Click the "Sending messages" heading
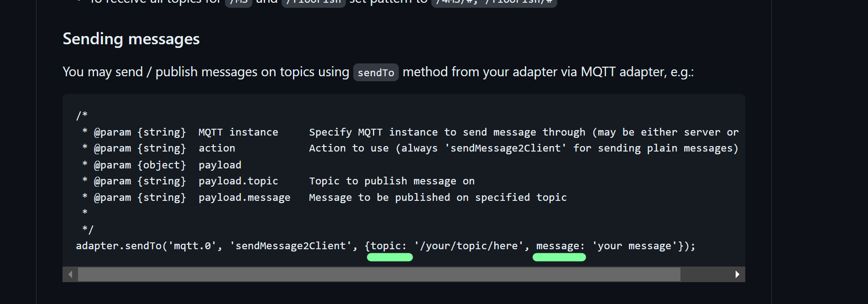The width and height of the screenshot is (868, 304). 131,39
